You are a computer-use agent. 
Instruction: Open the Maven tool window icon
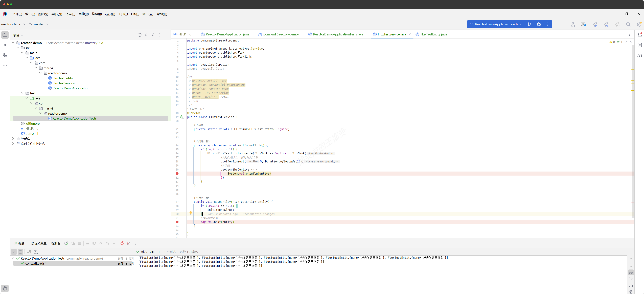point(639,55)
